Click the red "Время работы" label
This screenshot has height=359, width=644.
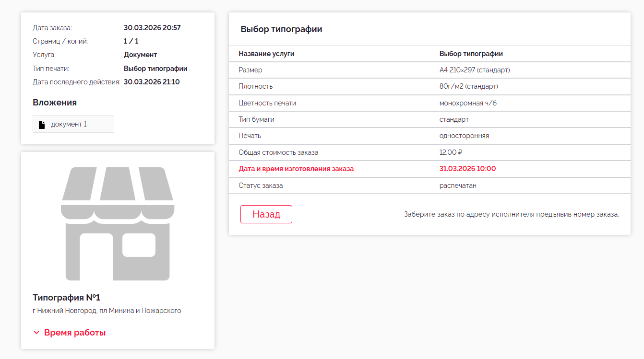[75, 333]
